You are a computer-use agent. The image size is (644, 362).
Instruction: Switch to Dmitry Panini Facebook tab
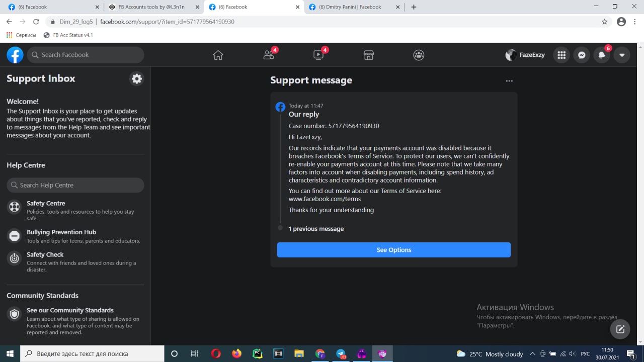tap(355, 7)
